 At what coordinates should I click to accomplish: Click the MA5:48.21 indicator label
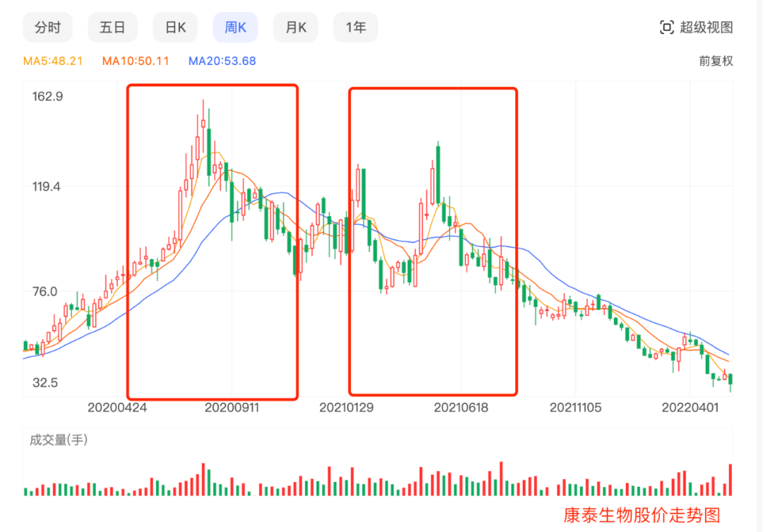[53, 61]
